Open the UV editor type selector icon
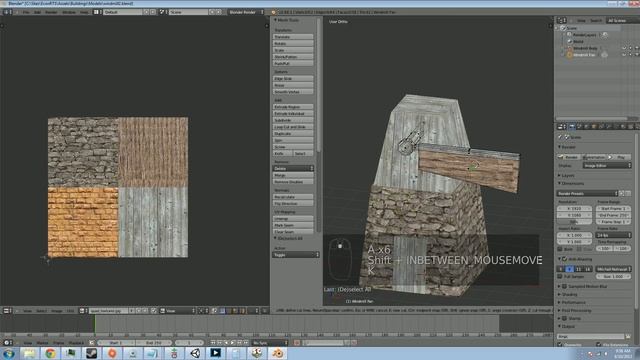640x360 pixels. (6, 311)
